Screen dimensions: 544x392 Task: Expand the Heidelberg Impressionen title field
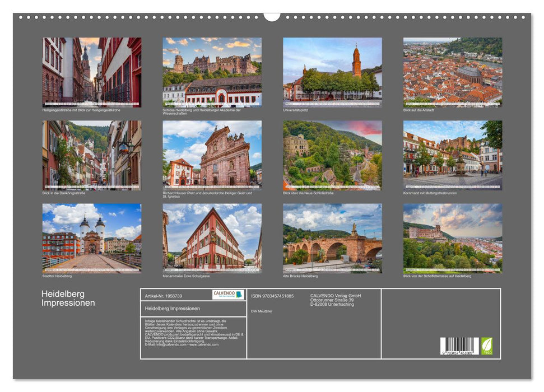174,308
